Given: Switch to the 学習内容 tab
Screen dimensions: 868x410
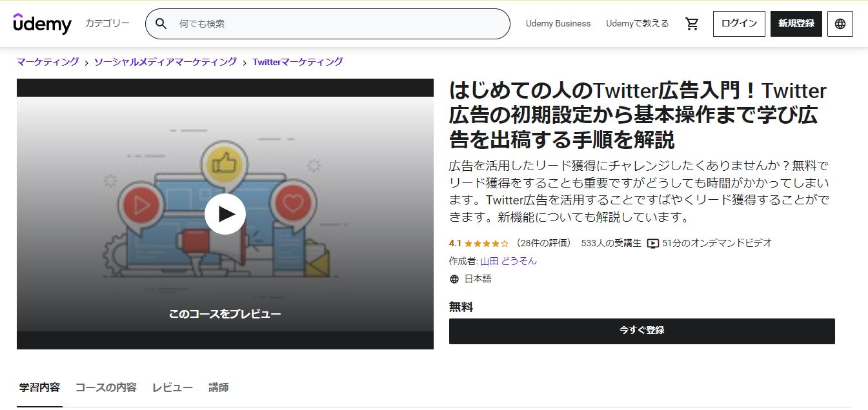Looking at the screenshot, I should 39,387.
